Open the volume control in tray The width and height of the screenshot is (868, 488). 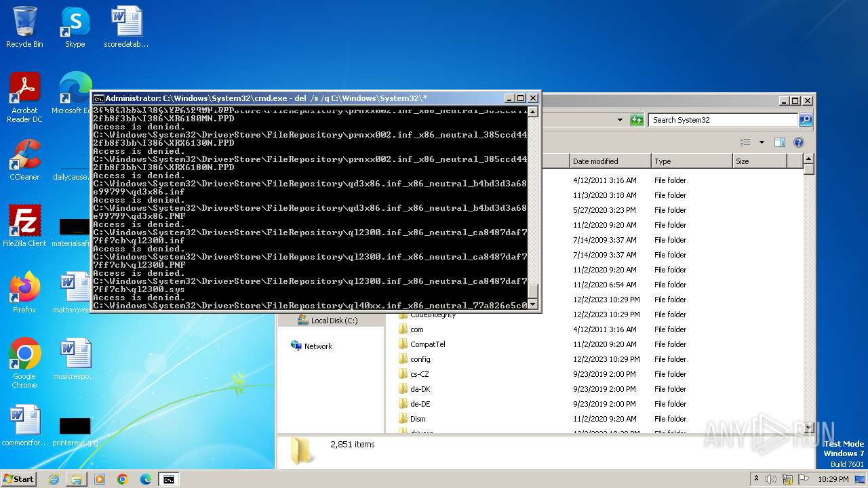[771, 479]
